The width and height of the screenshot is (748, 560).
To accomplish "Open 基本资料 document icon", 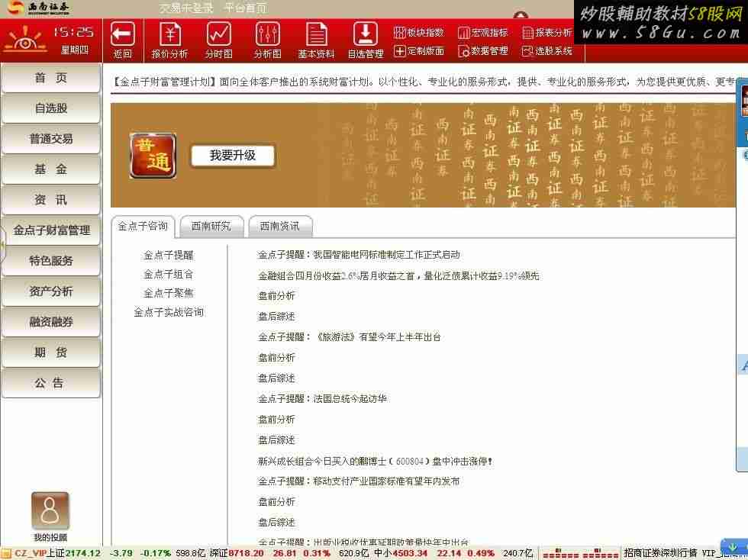I will tap(316, 35).
